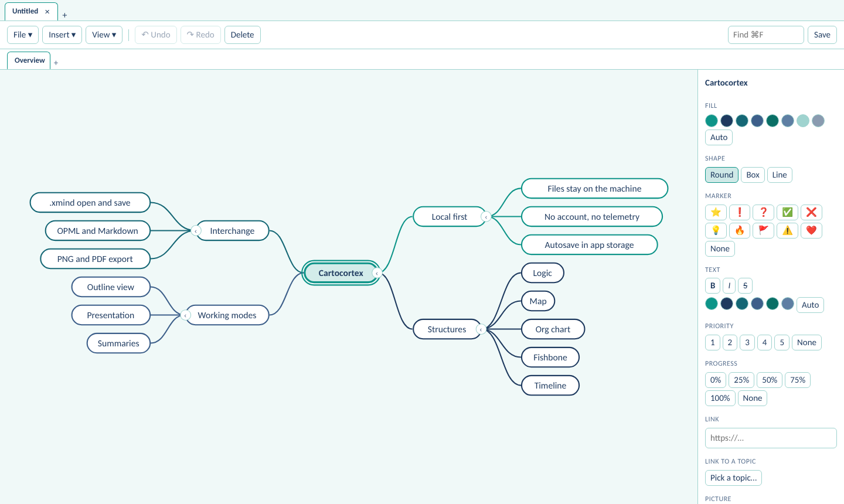
Task: Close the Untitled tab
Action: [x=47, y=12]
